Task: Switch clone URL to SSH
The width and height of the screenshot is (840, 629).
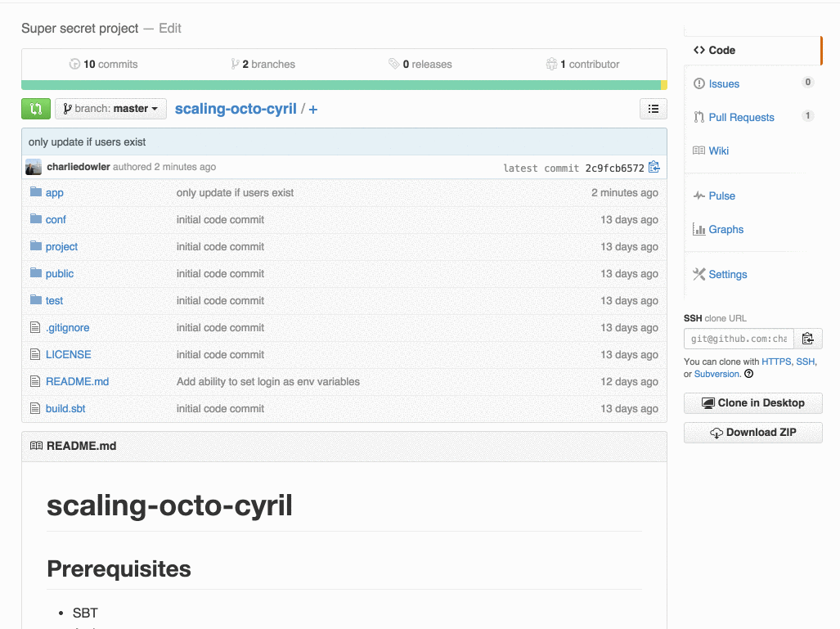Action: (x=805, y=362)
